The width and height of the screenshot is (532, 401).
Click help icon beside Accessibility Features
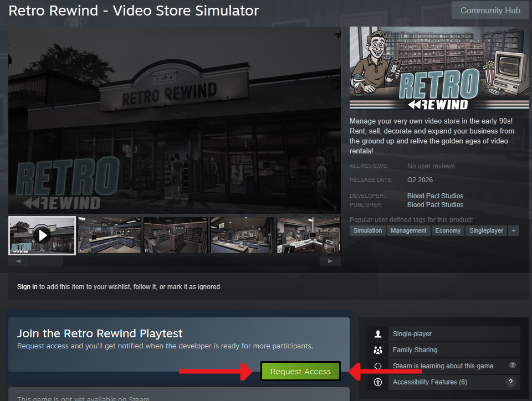pos(510,382)
